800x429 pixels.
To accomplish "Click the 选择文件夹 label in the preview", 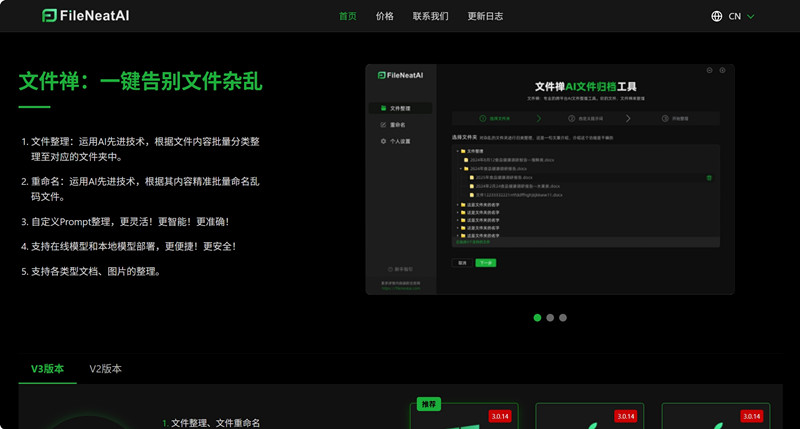I will point(464,137).
